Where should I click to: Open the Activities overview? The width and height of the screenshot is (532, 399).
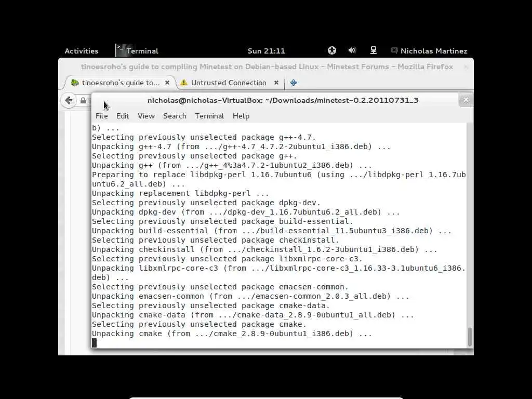coord(82,51)
